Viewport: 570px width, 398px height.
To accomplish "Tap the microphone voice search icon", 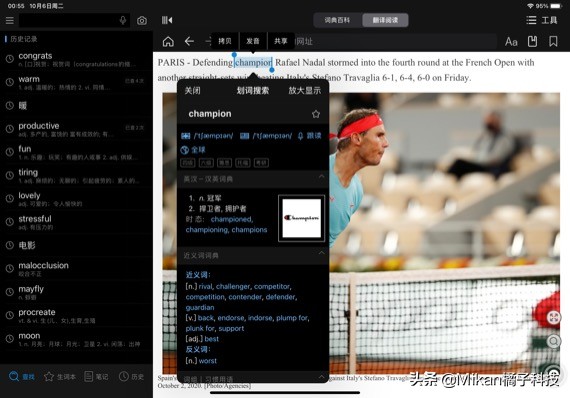I will (x=123, y=20).
